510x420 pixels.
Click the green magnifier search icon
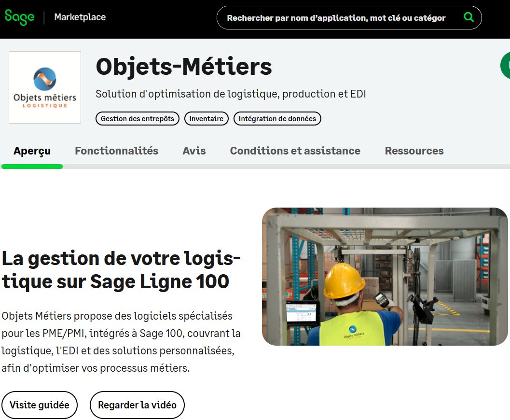point(469,17)
